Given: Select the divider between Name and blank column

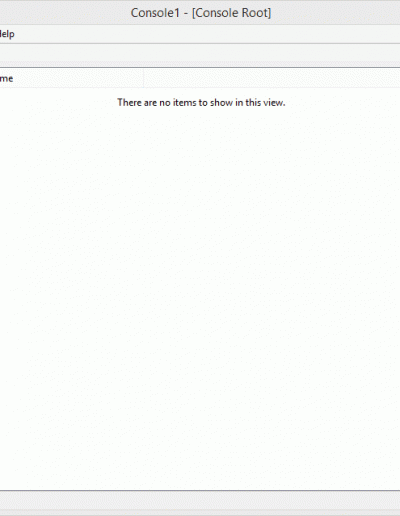Looking at the screenshot, I should point(144,79).
